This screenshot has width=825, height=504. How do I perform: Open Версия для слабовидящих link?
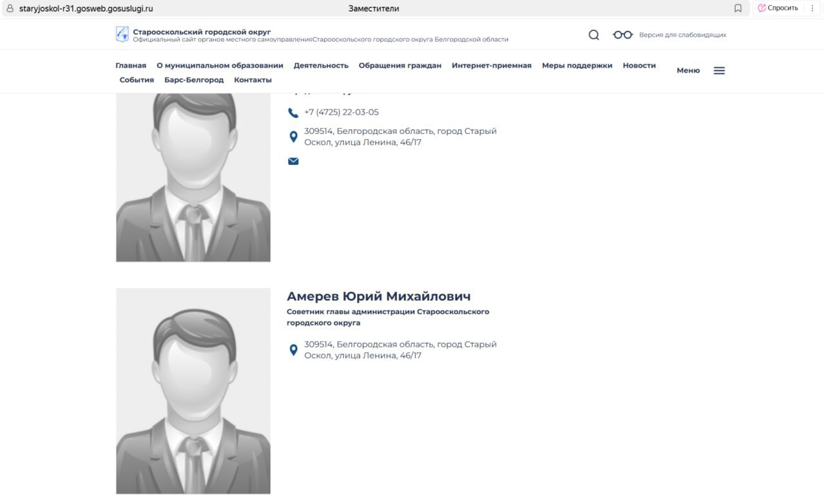point(683,35)
